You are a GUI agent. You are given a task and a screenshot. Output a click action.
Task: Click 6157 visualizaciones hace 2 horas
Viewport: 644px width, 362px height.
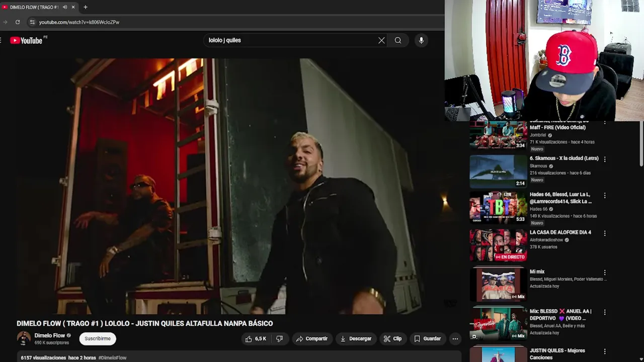(58, 358)
